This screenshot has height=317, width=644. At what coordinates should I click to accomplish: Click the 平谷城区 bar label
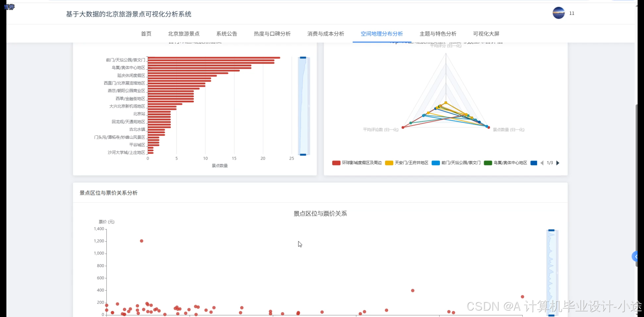tap(137, 145)
